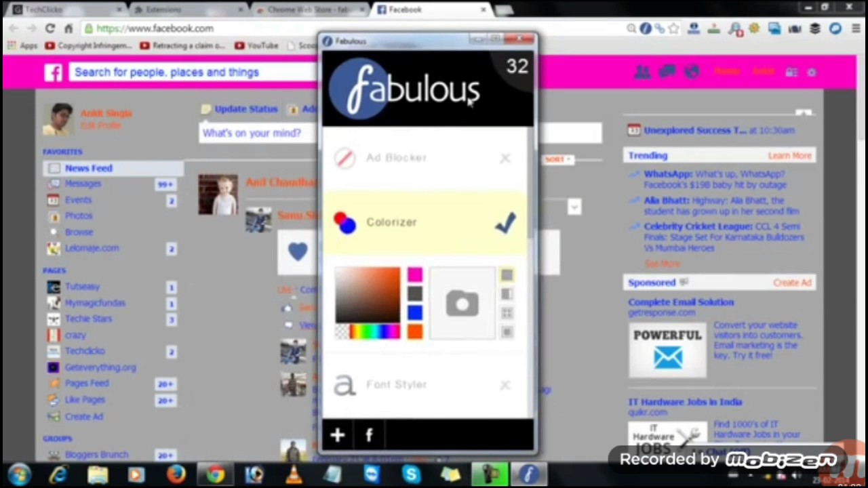The width and height of the screenshot is (868, 488).
Task: Select the pink color swatch
Action: pos(415,275)
